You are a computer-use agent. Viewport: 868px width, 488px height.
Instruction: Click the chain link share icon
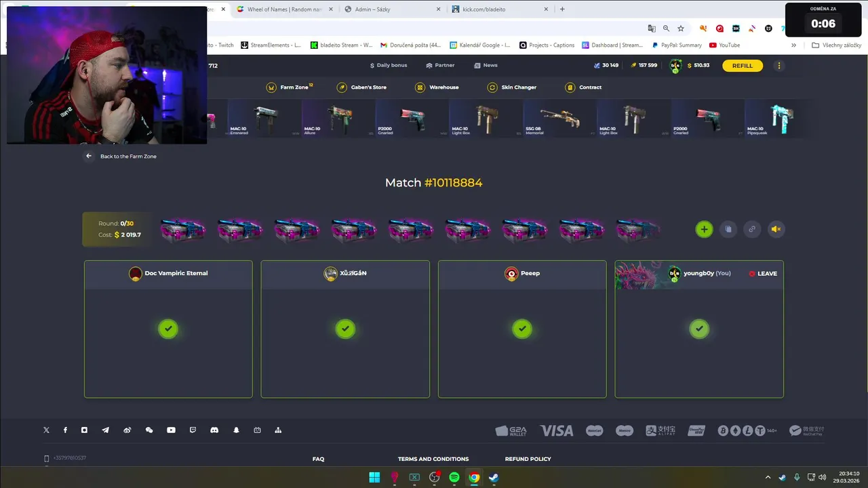(752, 229)
